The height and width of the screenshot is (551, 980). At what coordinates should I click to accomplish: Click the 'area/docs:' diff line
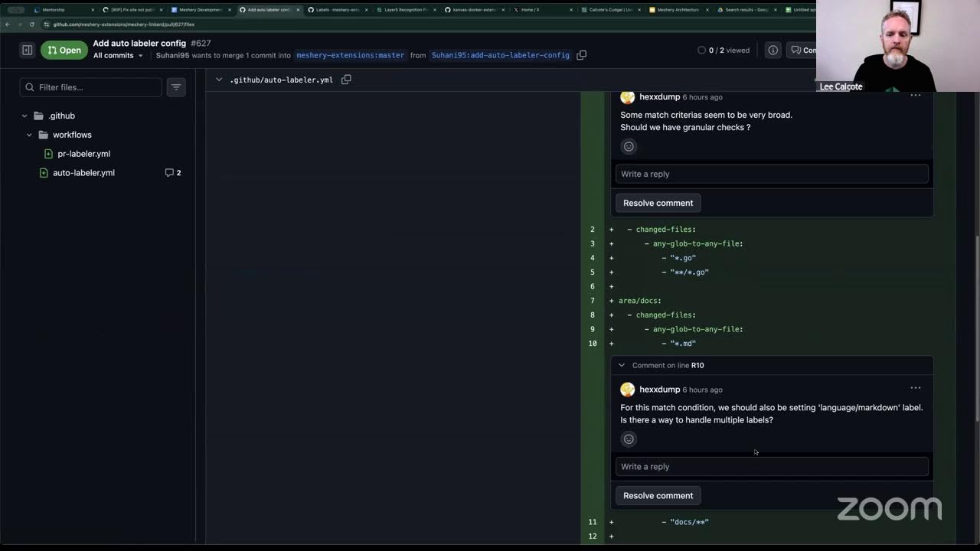click(x=640, y=301)
